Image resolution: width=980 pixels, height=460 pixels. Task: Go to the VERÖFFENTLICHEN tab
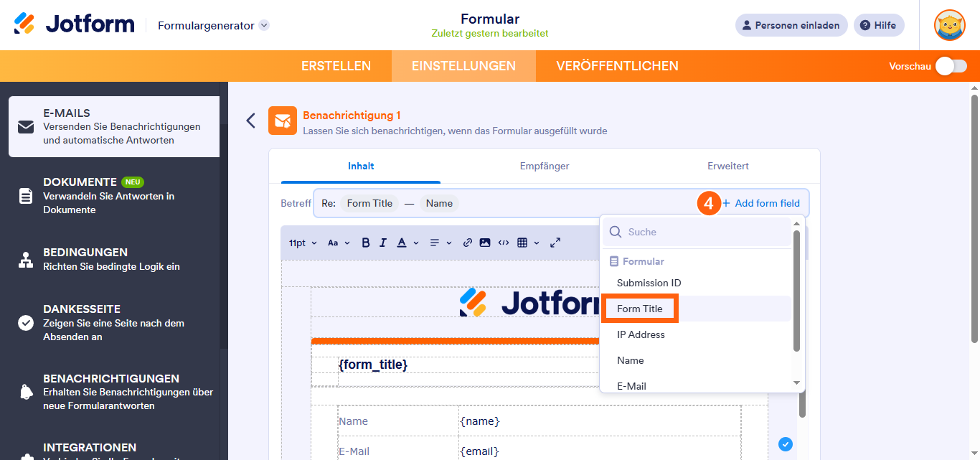(617, 66)
